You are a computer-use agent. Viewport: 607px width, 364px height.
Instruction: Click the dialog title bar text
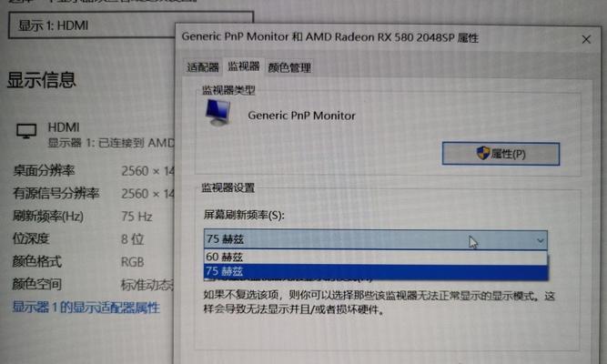coord(329,37)
